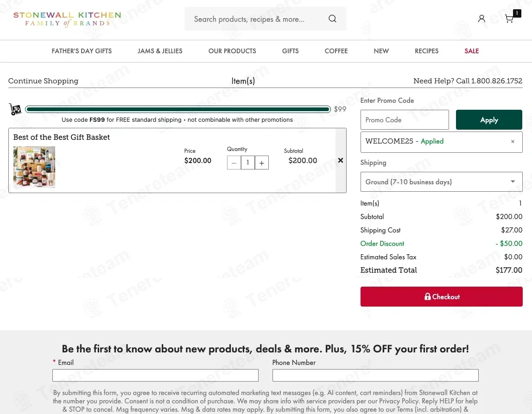This screenshot has height=414, width=532.
Task: Open the New menu item
Action: click(381, 51)
